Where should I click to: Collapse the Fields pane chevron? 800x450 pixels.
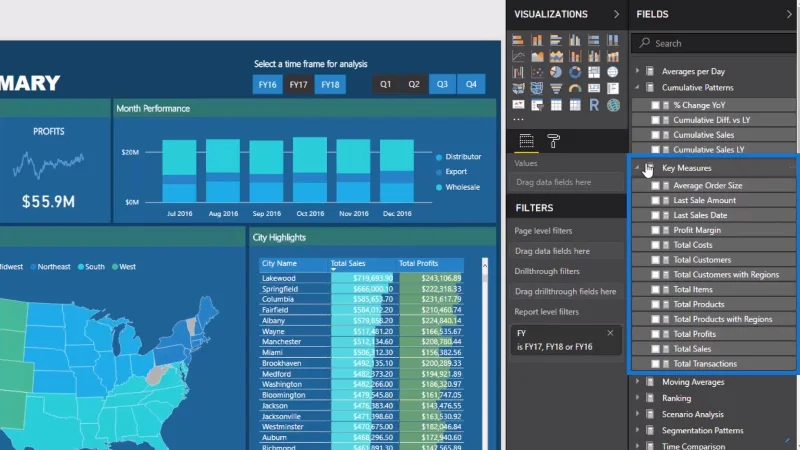789,14
